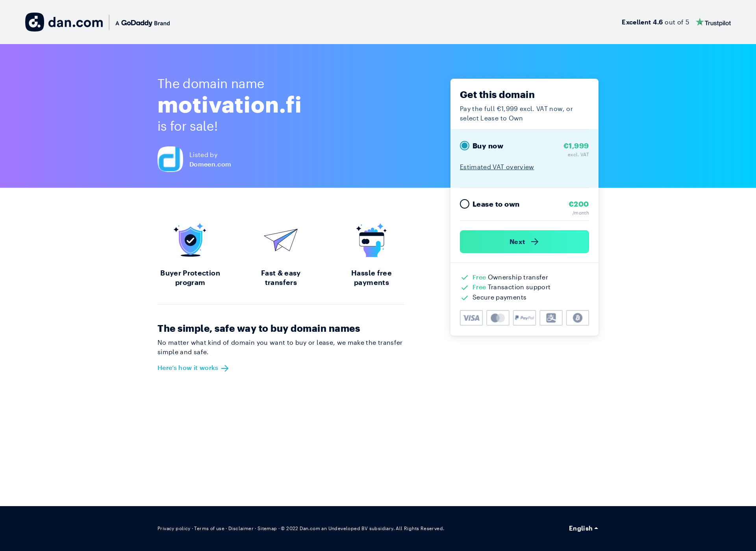Click the Fast & easy transfers icon
This screenshot has height=551, width=756.
click(281, 239)
